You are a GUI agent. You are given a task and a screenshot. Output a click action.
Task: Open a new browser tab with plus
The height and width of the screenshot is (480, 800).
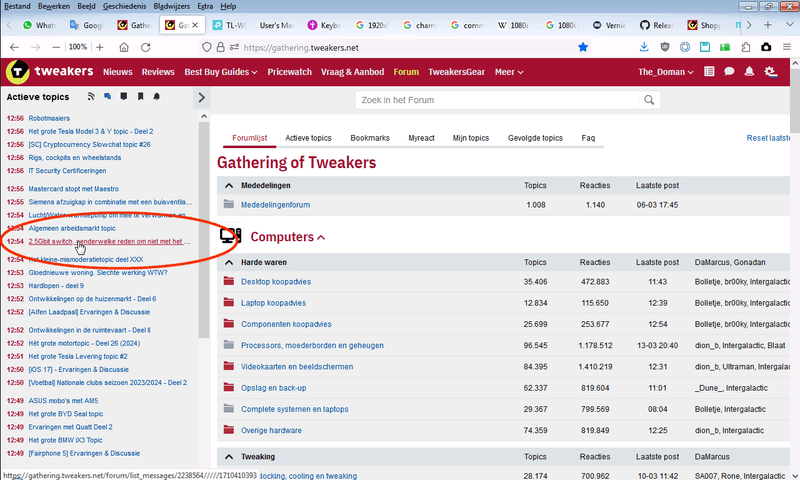coord(768,25)
